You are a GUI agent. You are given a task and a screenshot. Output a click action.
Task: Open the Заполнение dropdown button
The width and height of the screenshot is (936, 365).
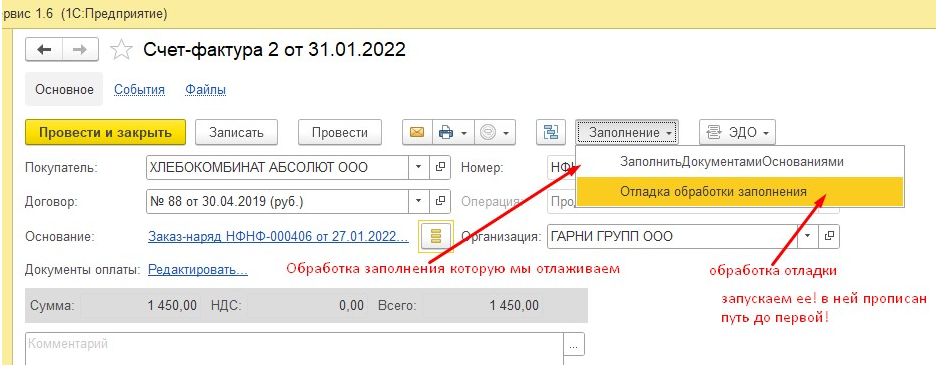627,133
